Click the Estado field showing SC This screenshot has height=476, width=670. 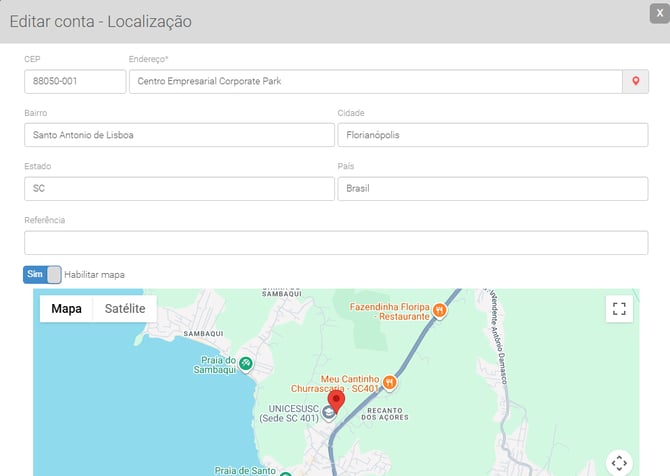[179, 189]
